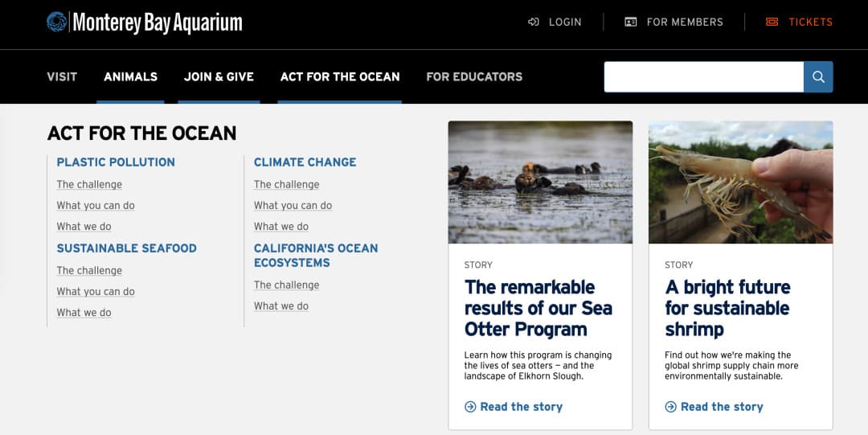Open the For Educators menu

pos(474,76)
